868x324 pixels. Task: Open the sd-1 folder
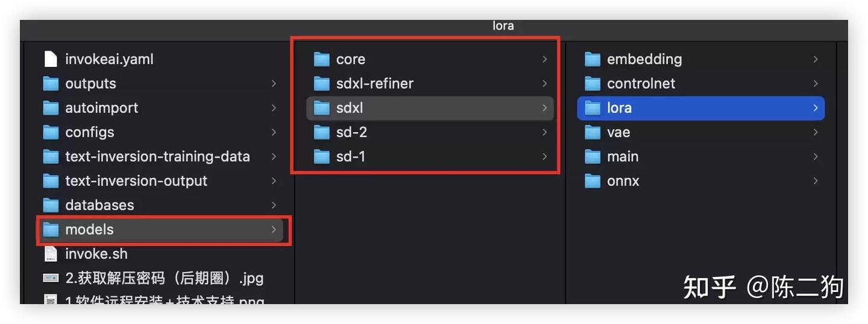pyautogui.click(x=351, y=157)
